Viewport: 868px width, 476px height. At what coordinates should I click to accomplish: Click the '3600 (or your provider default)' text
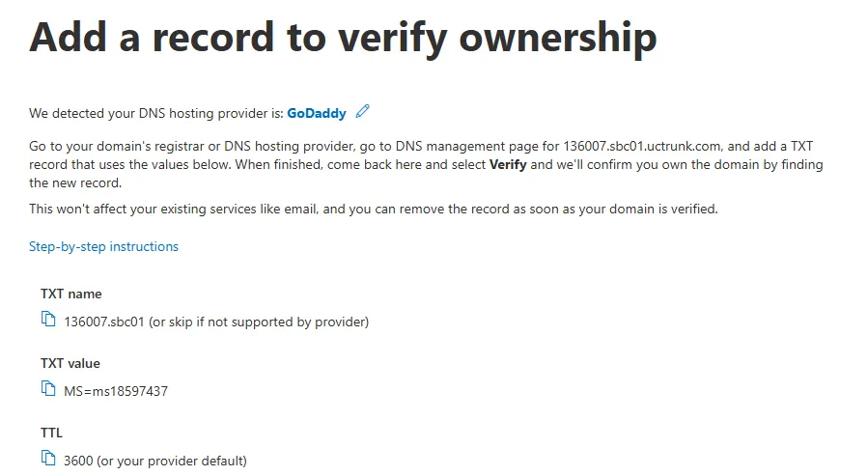(154, 461)
